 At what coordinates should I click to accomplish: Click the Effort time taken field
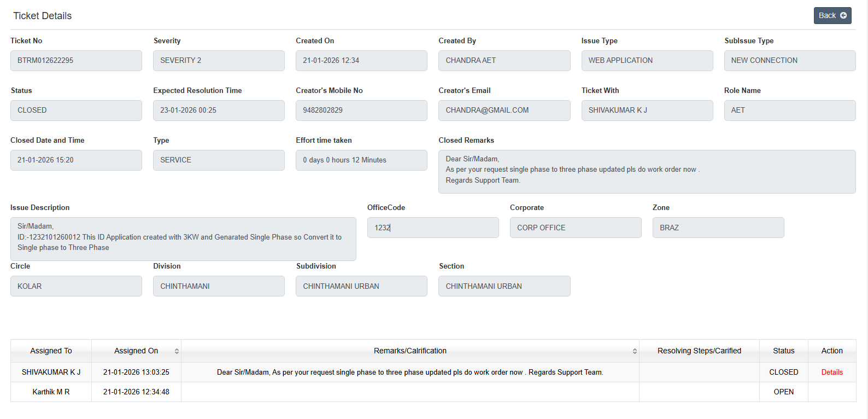(361, 160)
